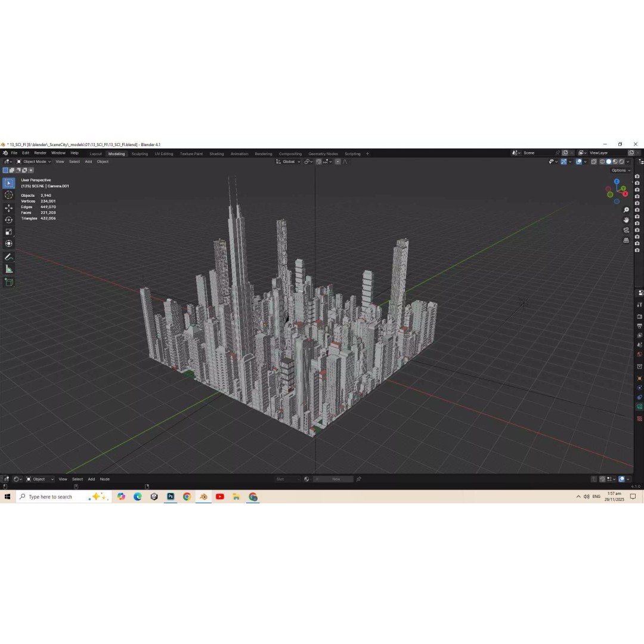
Task: Select the 3D Cursor tool
Action: pyautogui.click(x=8, y=195)
